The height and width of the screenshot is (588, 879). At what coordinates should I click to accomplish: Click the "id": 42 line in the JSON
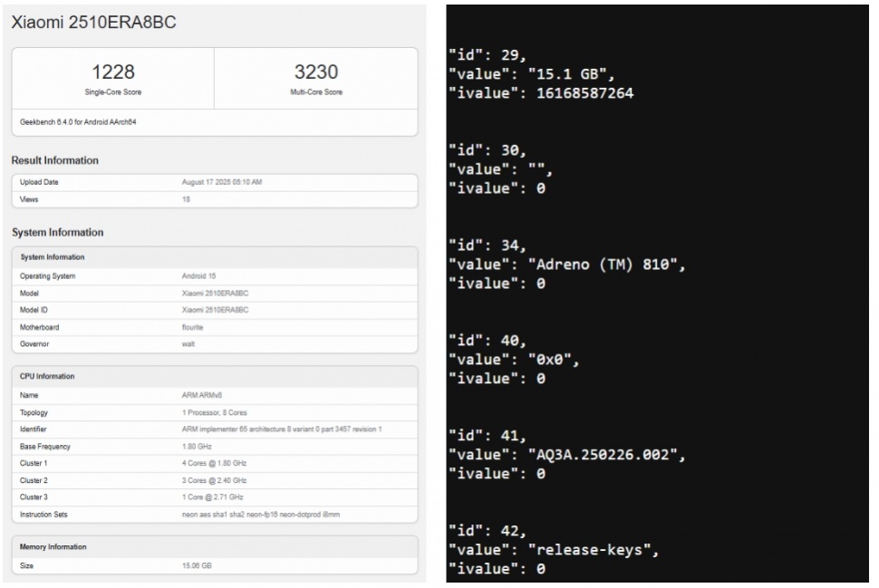click(x=488, y=531)
